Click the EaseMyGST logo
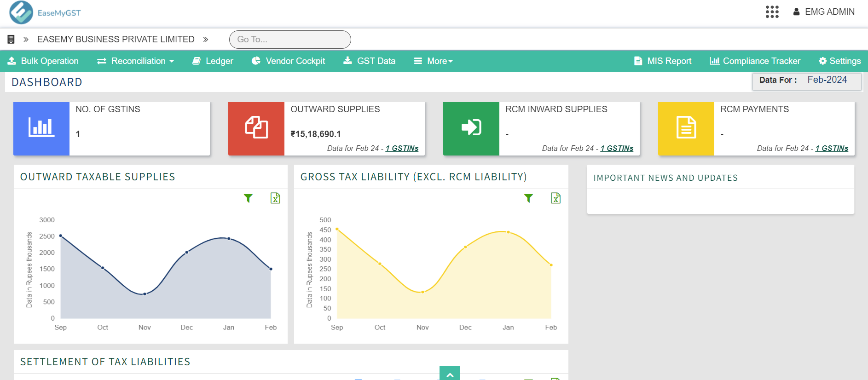 pyautogui.click(x=45, y=12)
